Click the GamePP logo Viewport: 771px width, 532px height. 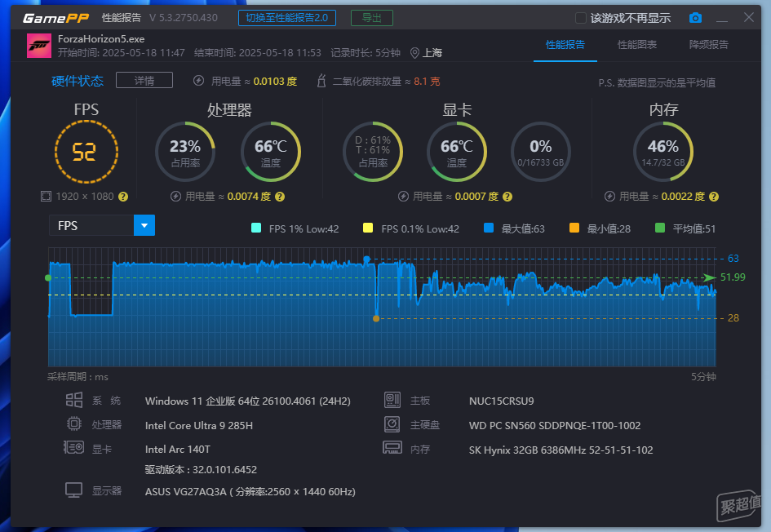[x=55, y=18]
